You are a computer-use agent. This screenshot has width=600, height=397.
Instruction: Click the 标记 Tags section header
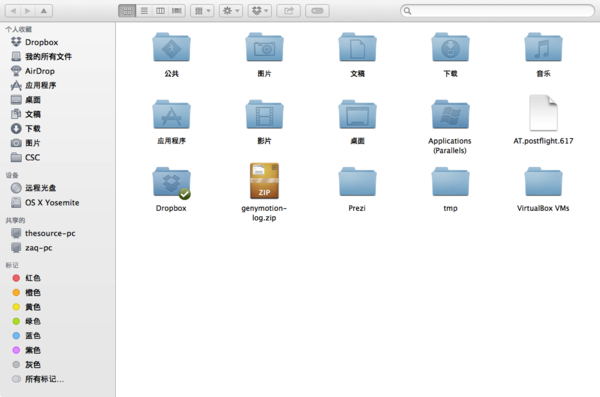(x=12, y=265)
